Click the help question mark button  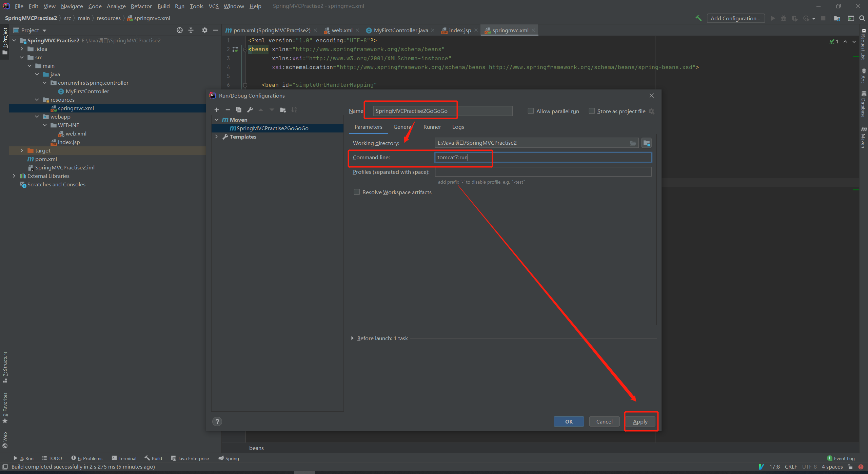217,421
